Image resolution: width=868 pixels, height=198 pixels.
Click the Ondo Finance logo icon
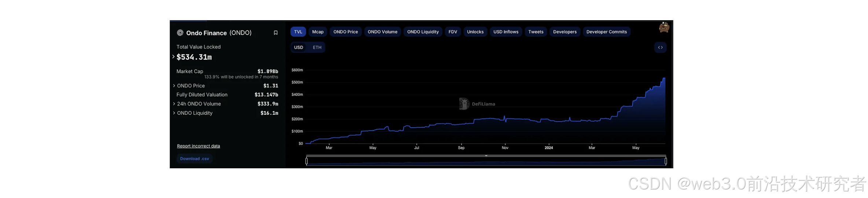(180, 33)
